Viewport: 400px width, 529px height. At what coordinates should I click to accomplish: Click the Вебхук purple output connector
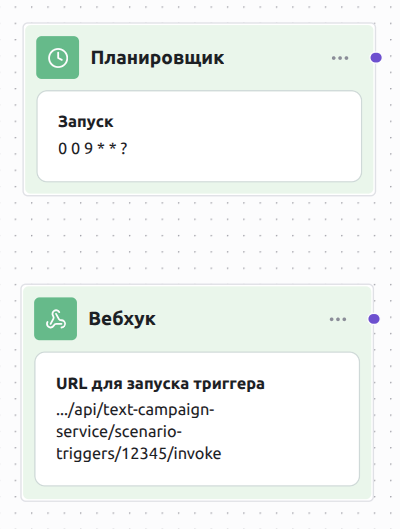point(374,319)
